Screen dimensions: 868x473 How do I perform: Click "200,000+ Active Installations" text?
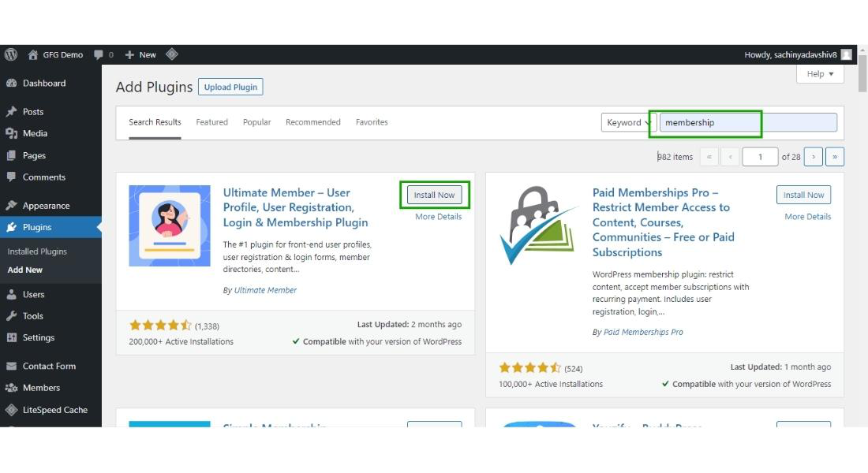tap(181, 342)
